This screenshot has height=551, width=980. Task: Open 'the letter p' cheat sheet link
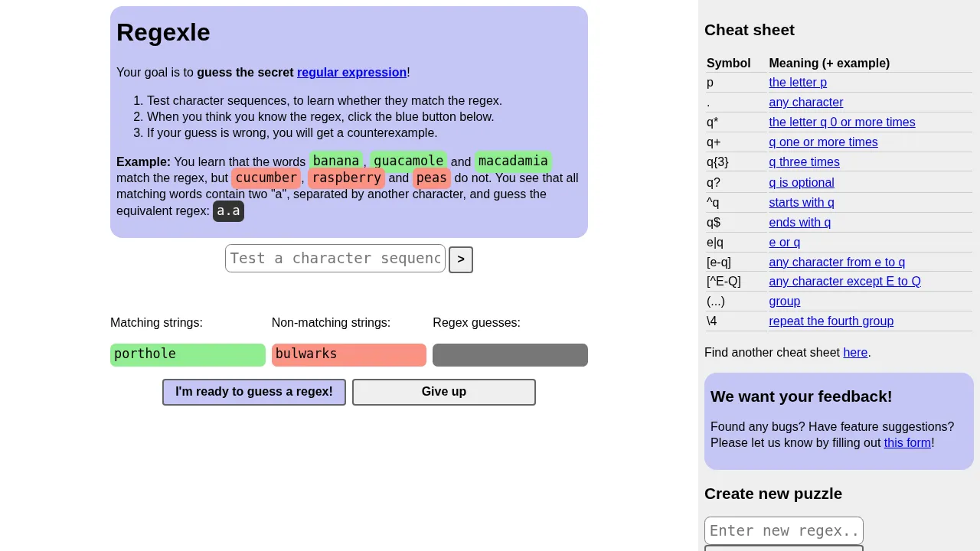click(x=798, y=83)
